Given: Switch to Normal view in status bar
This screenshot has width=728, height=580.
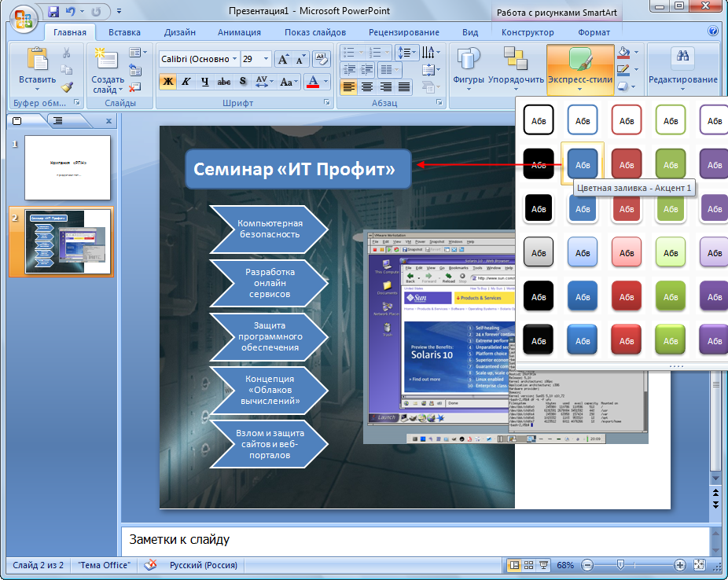Looking at the screenshot, I should [x=514, y=565].
